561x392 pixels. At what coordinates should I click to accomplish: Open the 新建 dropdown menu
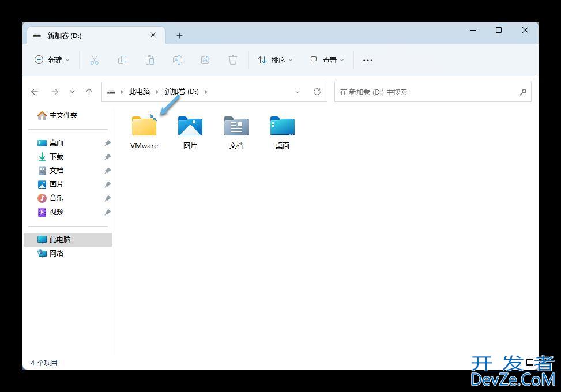(52, 60)
